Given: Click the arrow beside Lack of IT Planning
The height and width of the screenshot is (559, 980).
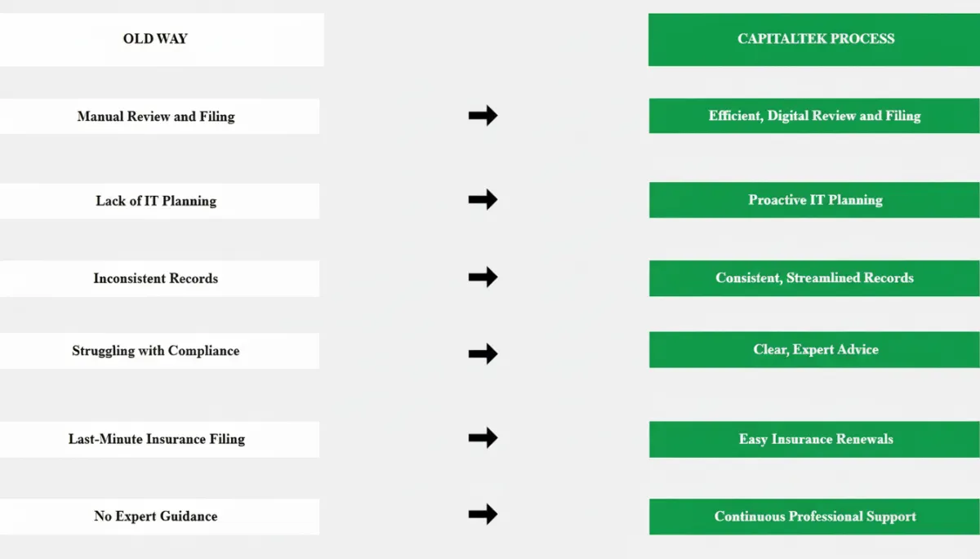Looking at the screenshot, I should [483, 199].
